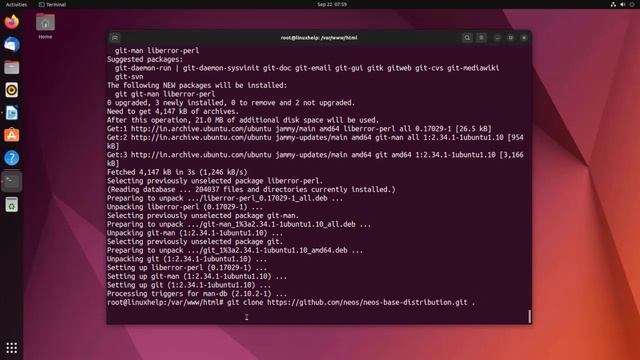Click the terminal vertical scrollbar
Viewport: 640px width, 360px height.
[x=530, y=316]
